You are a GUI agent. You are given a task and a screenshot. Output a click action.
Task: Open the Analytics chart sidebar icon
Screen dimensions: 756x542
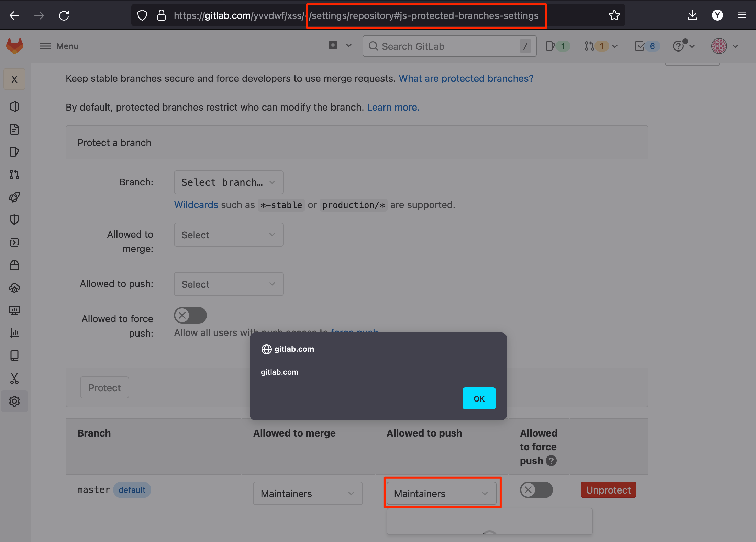click(x=14, y=333)
